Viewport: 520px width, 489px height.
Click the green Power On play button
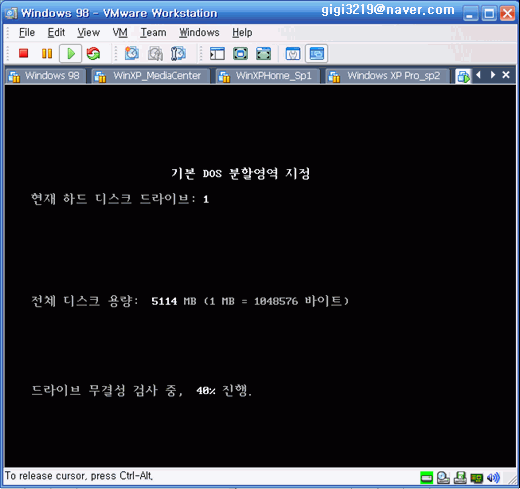(70, 53)
